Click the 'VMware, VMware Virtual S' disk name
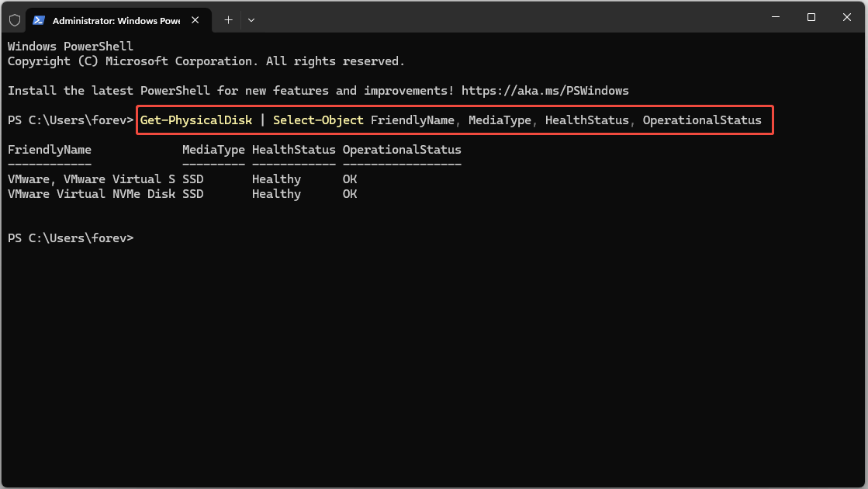 click(92, 179)
